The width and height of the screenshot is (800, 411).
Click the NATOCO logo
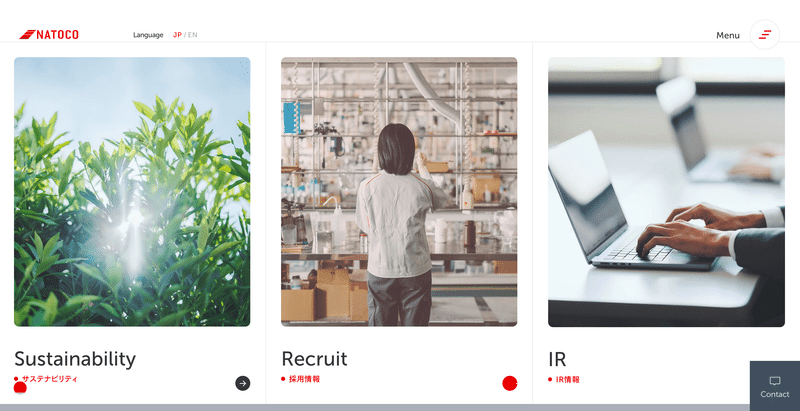(49, 35)
